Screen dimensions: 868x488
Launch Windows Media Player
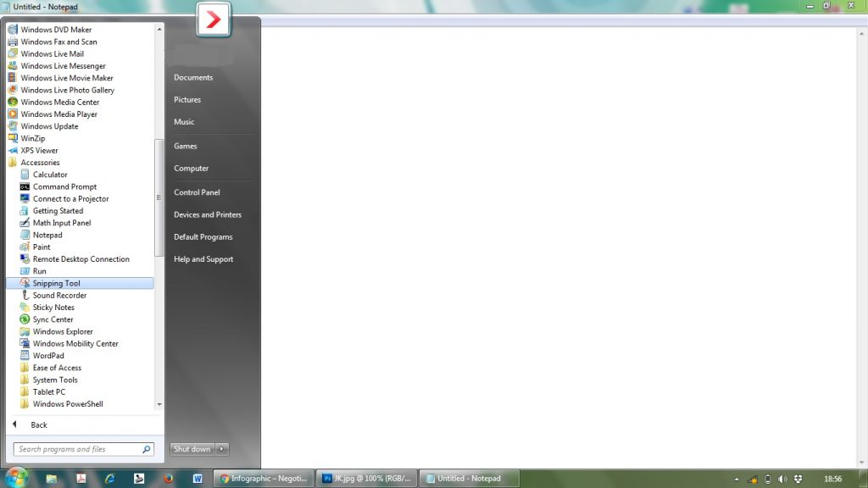click(x=58, y=114)
